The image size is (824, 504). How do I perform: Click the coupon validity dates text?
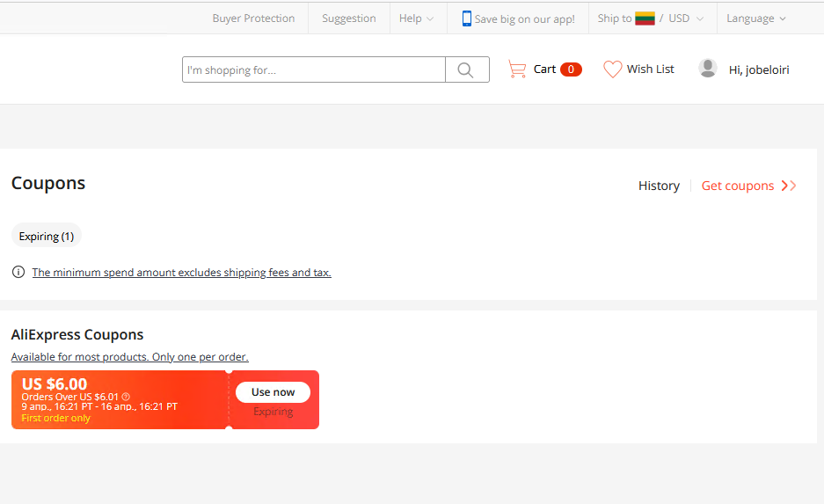(99, 406)
